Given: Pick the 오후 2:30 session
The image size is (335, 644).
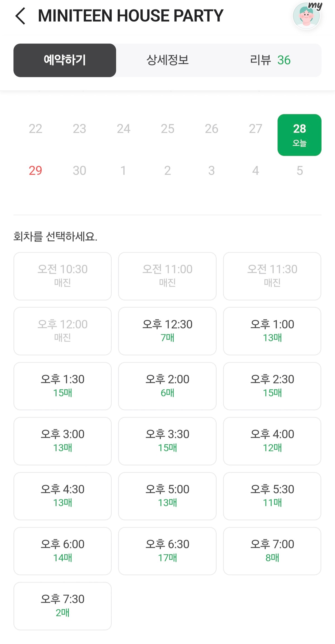Looking at the screenshot, I should tap(272, 386).
